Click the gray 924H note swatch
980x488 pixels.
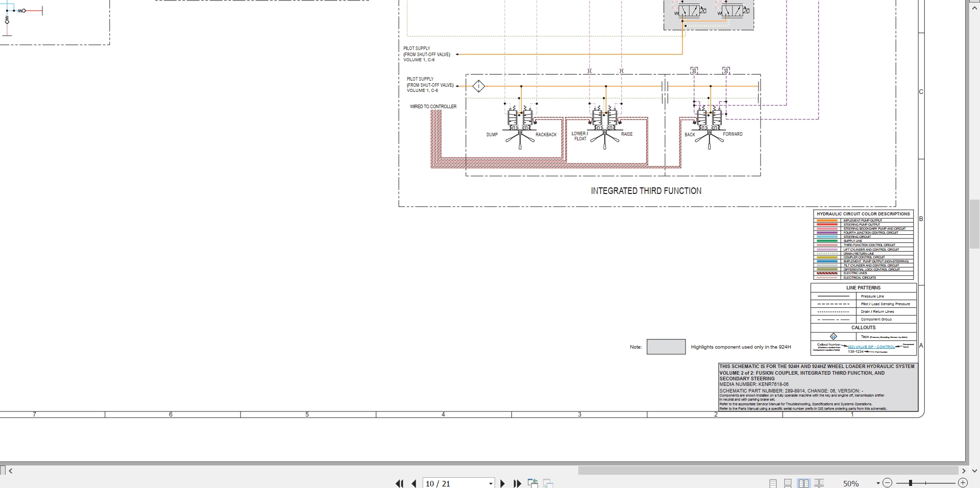[x=666, y=347]
